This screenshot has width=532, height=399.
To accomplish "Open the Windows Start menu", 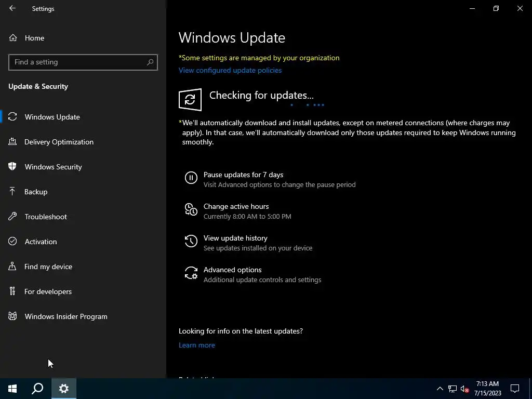I will 12,389.
